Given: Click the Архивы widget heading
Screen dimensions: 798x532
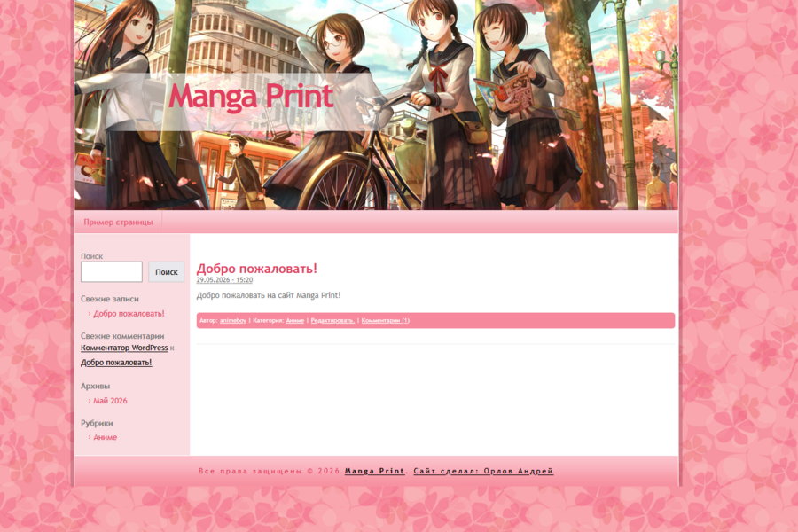Looking at the screenshot, I should pyautogui.click(x=95, y=386).
